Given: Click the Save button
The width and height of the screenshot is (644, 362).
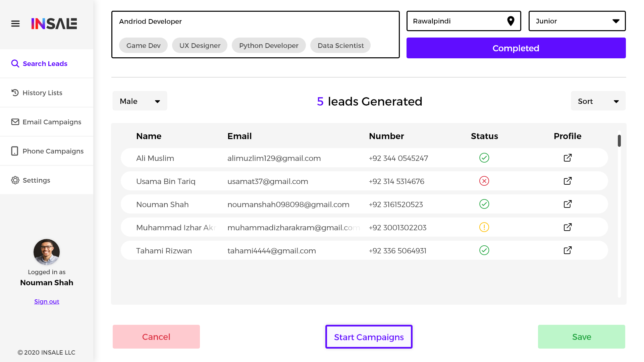Looking at the screenshot, I should click(x=582, y=337).
